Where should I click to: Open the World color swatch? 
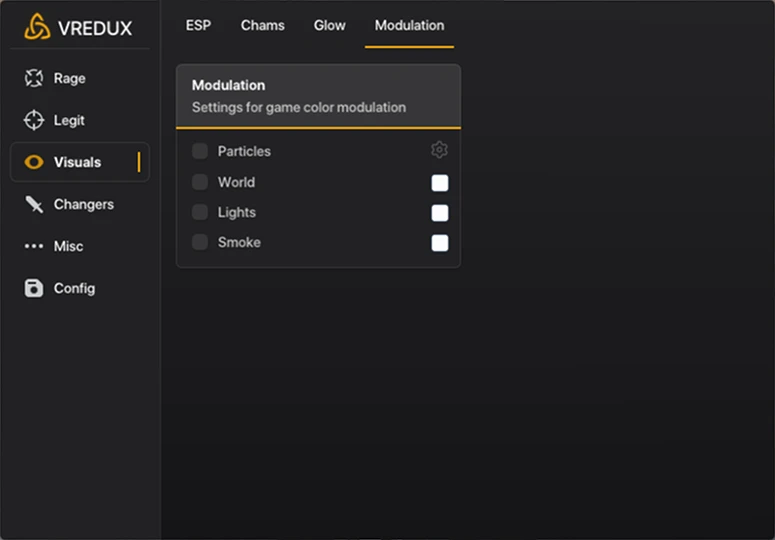[440, 183]
